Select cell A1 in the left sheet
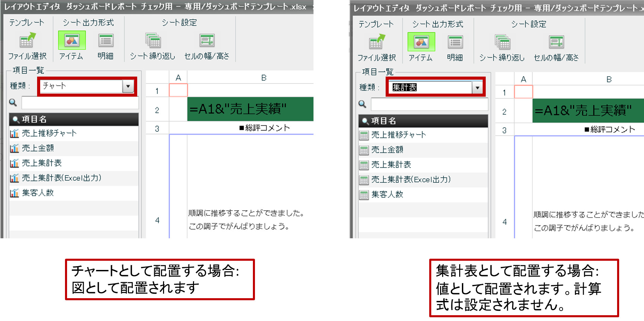Image resolution: width=644 pixels, height=321 pixels. pyautogui.click(x=178, y=91)
